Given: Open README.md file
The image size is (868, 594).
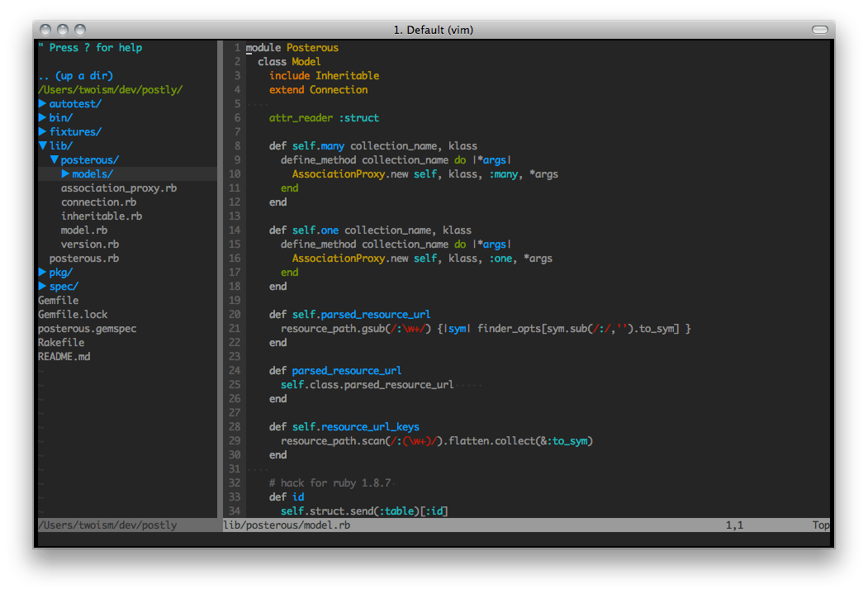Looking at the screenshot, I should (x=64, y=357).
